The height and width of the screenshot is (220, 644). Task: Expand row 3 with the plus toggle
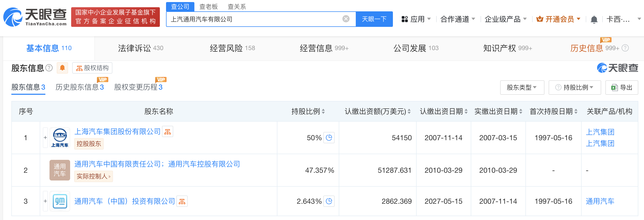click(45, 201)
